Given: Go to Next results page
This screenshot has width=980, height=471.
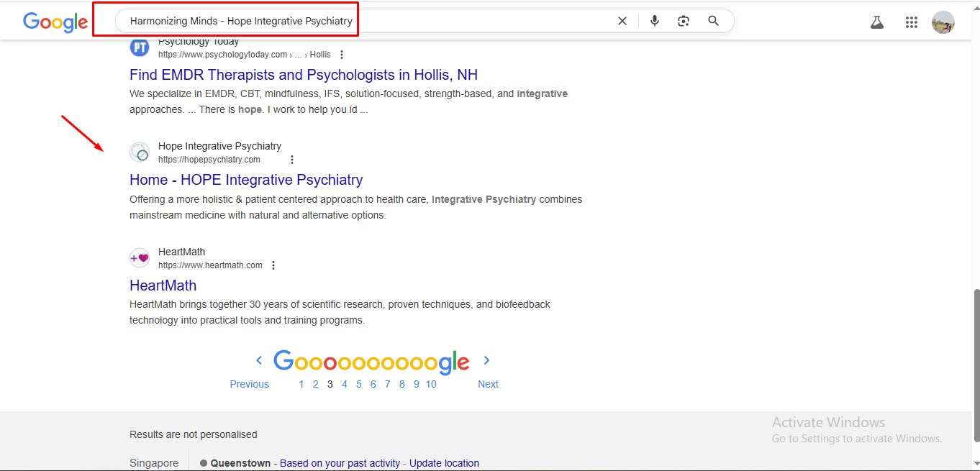Looking at the screenshot, I should point(488,384).
